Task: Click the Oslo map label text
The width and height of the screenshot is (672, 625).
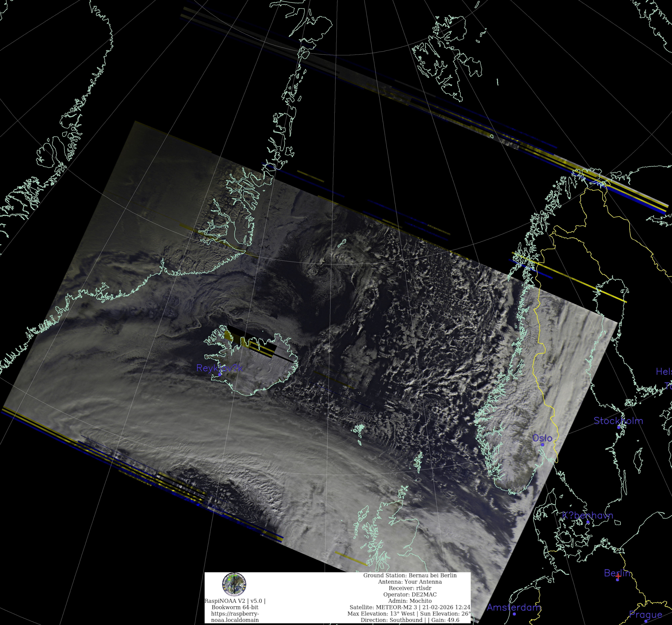Action: pyautogui.click(x=542, y=438)
